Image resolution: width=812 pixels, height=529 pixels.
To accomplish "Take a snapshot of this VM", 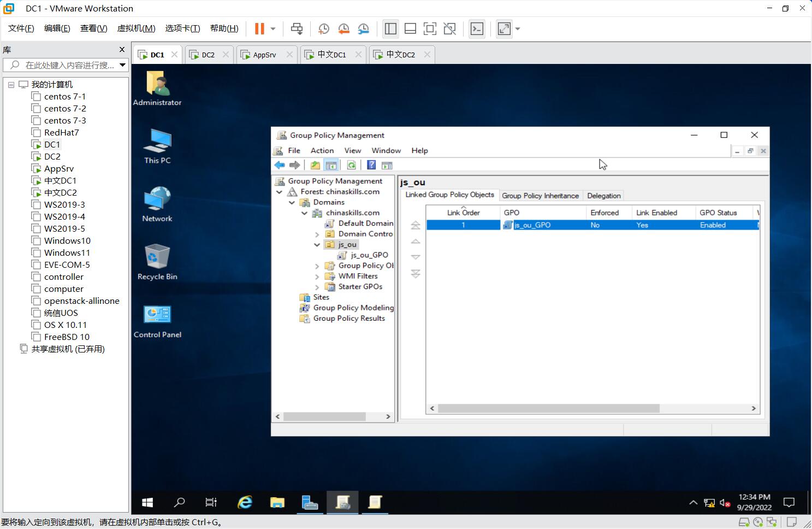I will point(323,28).
